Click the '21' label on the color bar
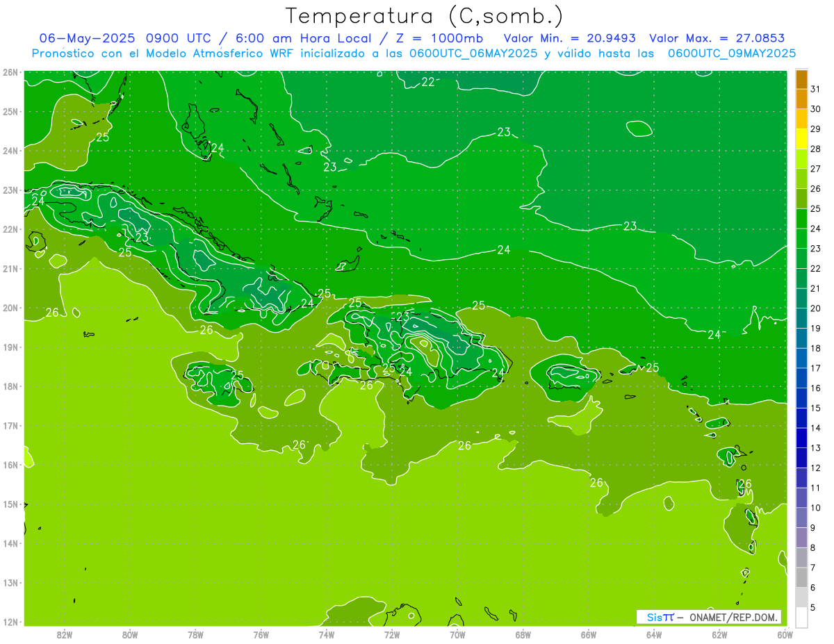The height and width of the screenshot is (644, 834). pyautogui.click(x=815, y=289)
